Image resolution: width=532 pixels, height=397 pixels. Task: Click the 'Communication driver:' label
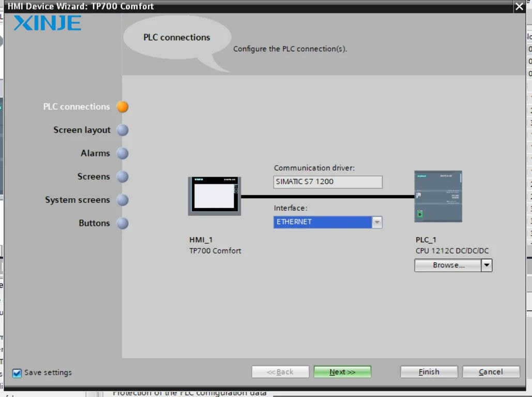[314, 168]
